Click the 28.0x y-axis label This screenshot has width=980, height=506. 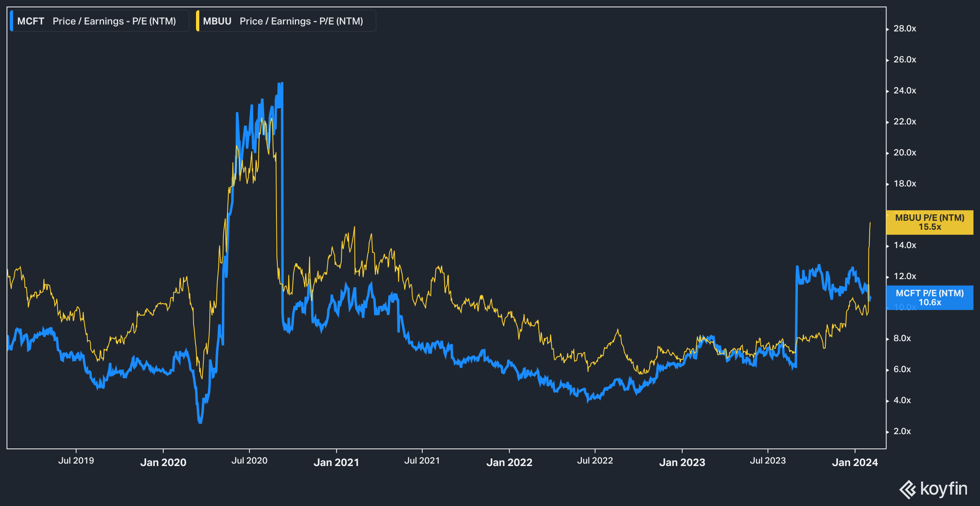904,29
